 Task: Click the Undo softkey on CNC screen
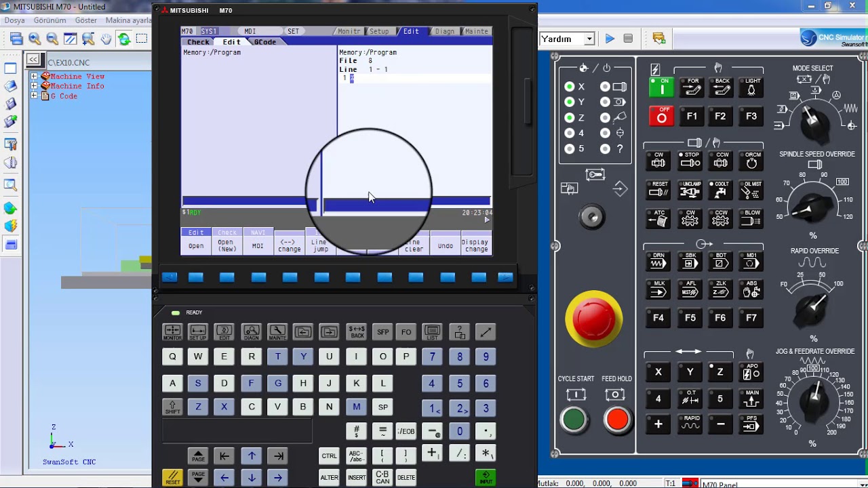tap(446, 246)
